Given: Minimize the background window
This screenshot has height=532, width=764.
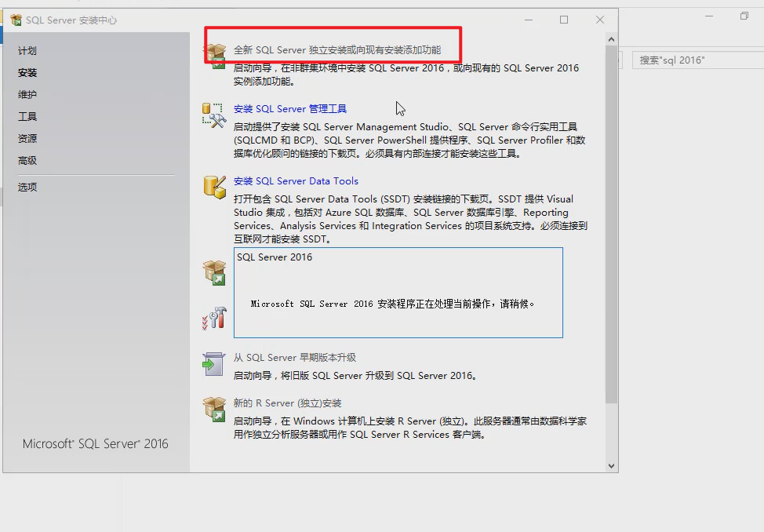Looking at the screenshot, I should click(x=709, y=16).
